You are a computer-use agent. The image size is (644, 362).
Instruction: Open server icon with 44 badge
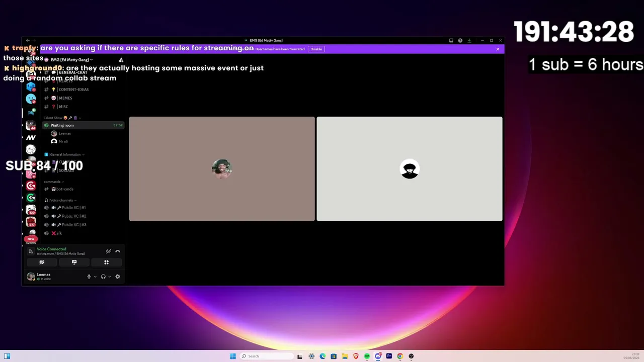(x=31, y=125)
